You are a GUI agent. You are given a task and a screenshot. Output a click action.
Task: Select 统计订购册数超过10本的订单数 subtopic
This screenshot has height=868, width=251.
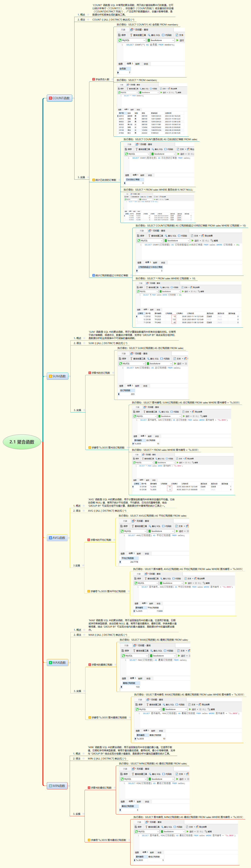point(110,275)
